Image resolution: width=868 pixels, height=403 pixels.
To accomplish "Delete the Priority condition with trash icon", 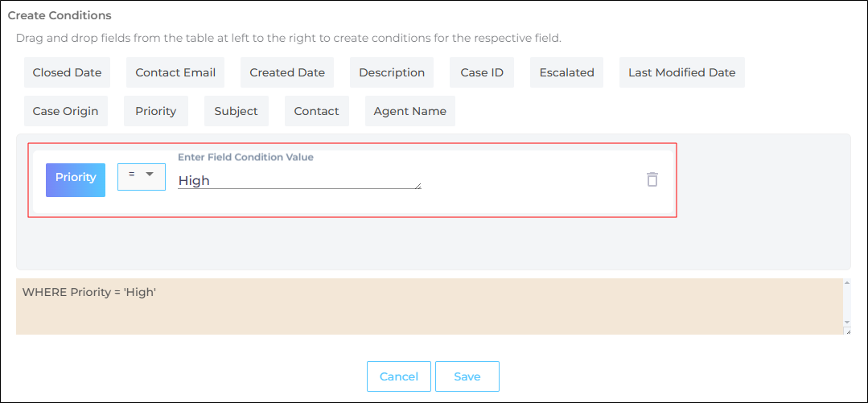I will click(652, 179).
